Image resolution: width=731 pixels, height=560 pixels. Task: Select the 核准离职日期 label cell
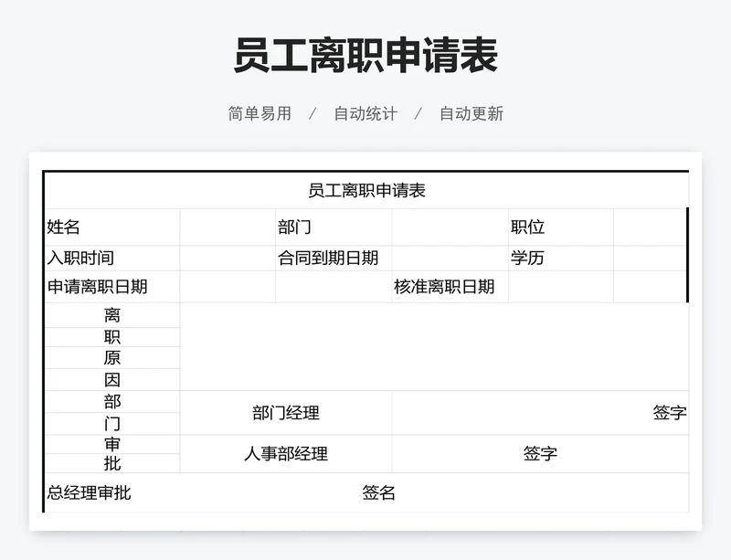coord(450,287)
